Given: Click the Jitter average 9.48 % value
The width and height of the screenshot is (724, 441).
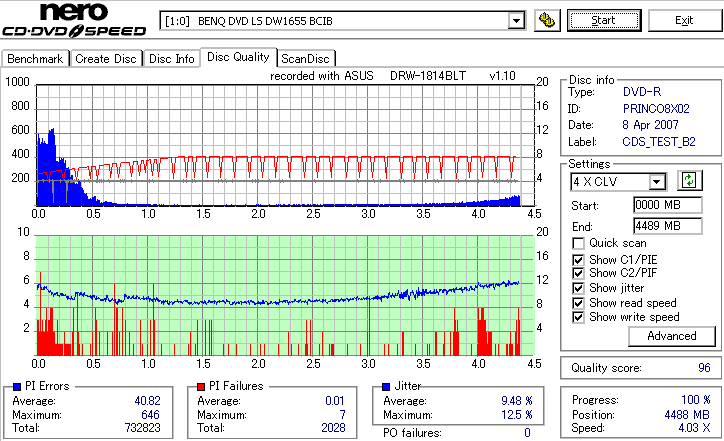Looking at the screenshot, I should [517, 401].
